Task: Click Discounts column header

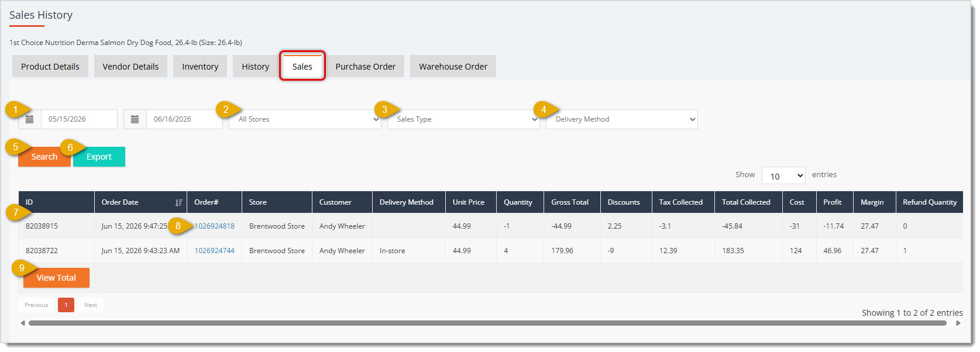Action: [x=626, y=202]
